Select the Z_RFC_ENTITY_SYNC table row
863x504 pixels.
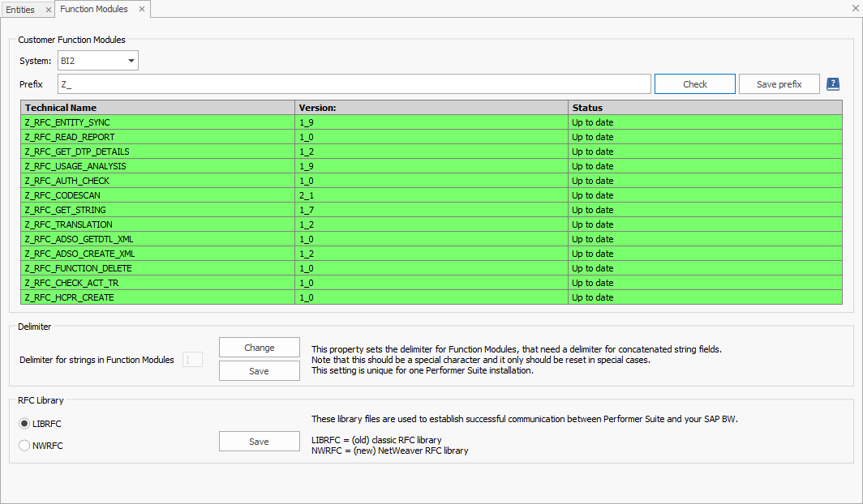pyautogui.click(x=158, y=122)
